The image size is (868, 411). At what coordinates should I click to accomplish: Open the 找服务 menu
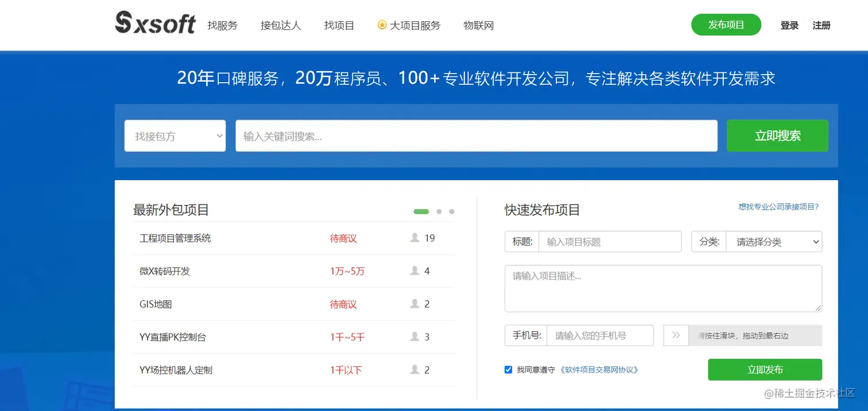(x=222, y=25)
